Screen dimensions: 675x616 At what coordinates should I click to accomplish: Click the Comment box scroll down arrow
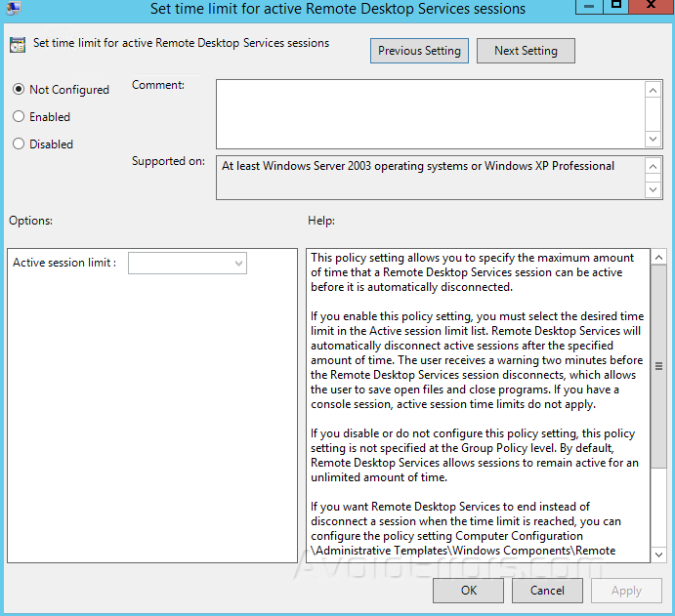654,139
